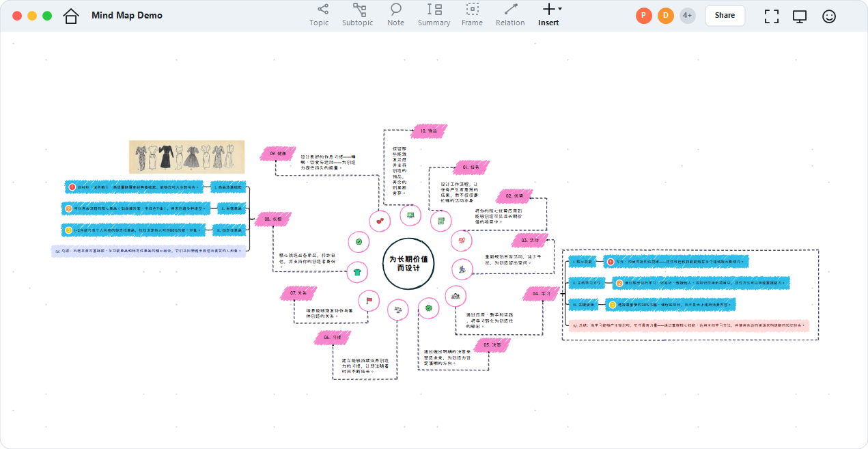
Task: Open the smiley feedback icon
Action: [829, 16]
